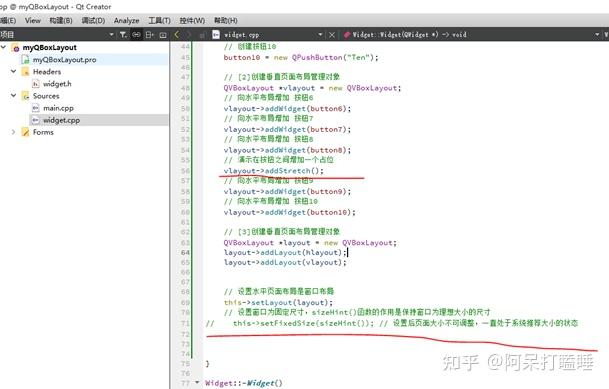This screenshot has width=609, height=389.
Task: Click the widget.cpp document icon in toolbar
Action: point(216,35)
